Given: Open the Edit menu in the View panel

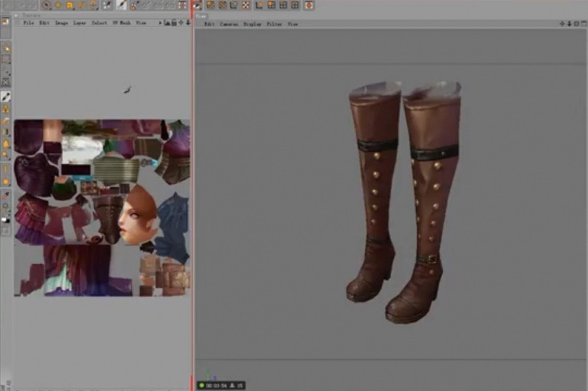Looking at the screenshot, I should pyautogui.click(x=209, y=24).
